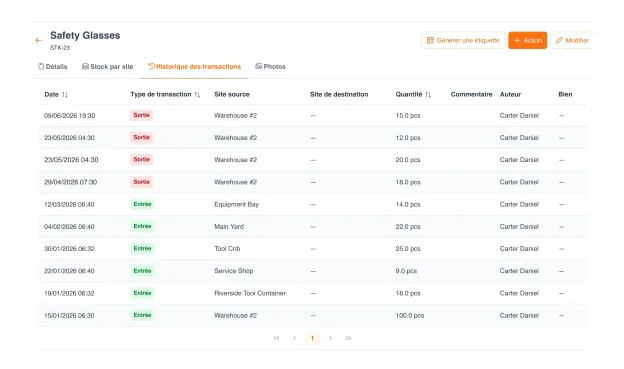Select date 09/06/2026 19:30

(x=70, y=115)
